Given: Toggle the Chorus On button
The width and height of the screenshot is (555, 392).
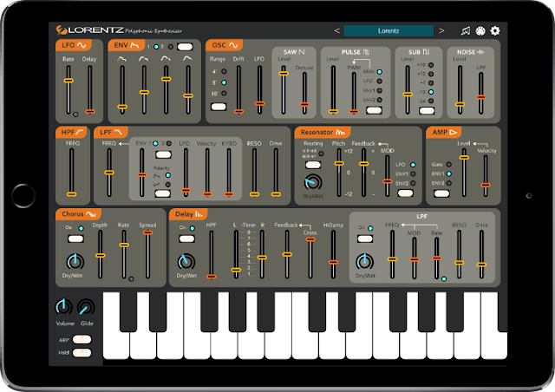Looking at the screenshot, I should click(75, 238).
